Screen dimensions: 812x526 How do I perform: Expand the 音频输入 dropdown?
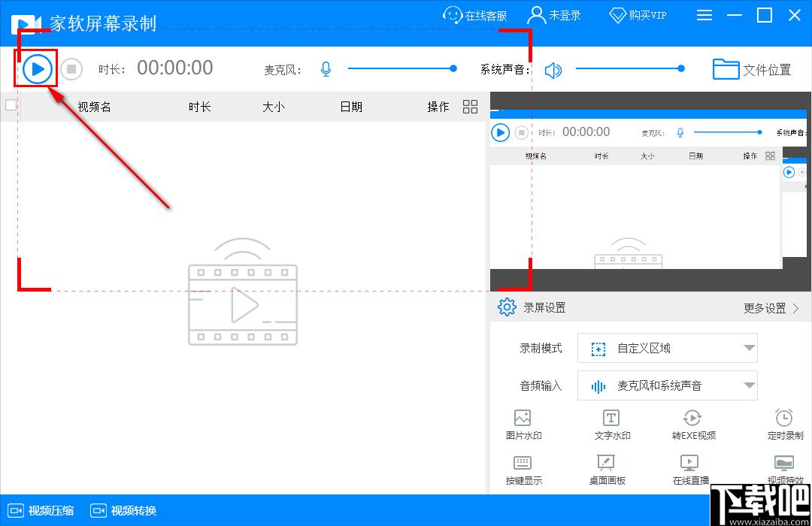pyautogui.click(x=668, y=385)
